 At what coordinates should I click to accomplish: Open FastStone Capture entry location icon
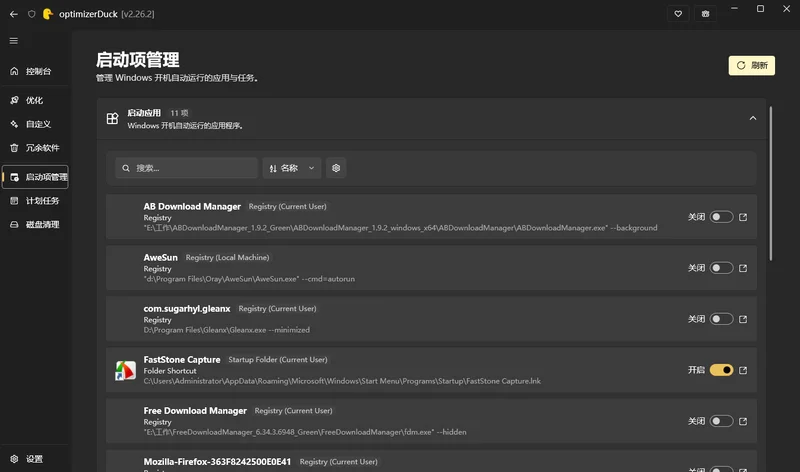pyautogui.click(x=743, y=370)
